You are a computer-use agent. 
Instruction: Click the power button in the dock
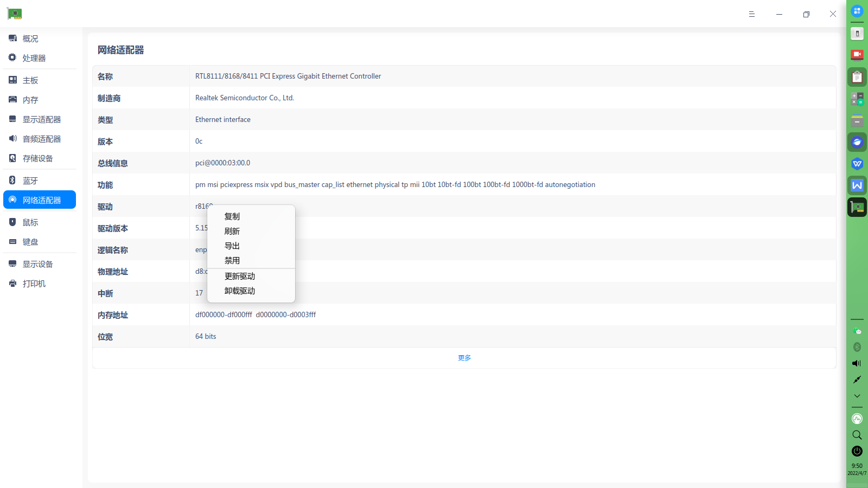point(857,451)
